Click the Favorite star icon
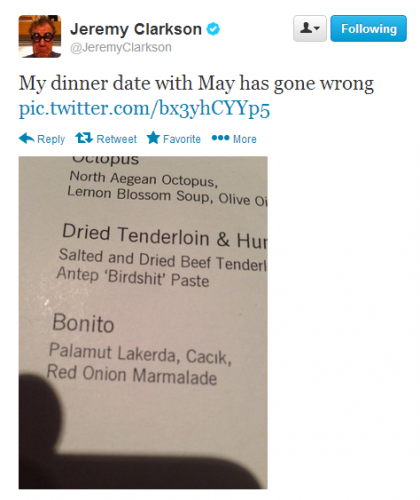This screenshot has width=420, height=500. 153,138
